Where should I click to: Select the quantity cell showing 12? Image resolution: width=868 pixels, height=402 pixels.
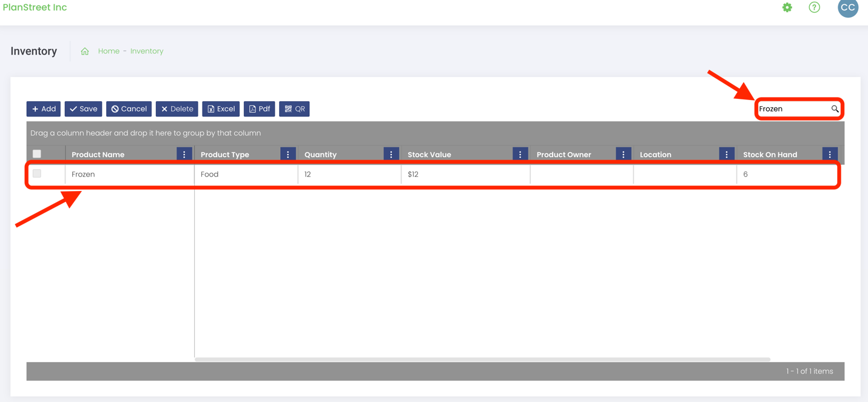coord(349,174)
